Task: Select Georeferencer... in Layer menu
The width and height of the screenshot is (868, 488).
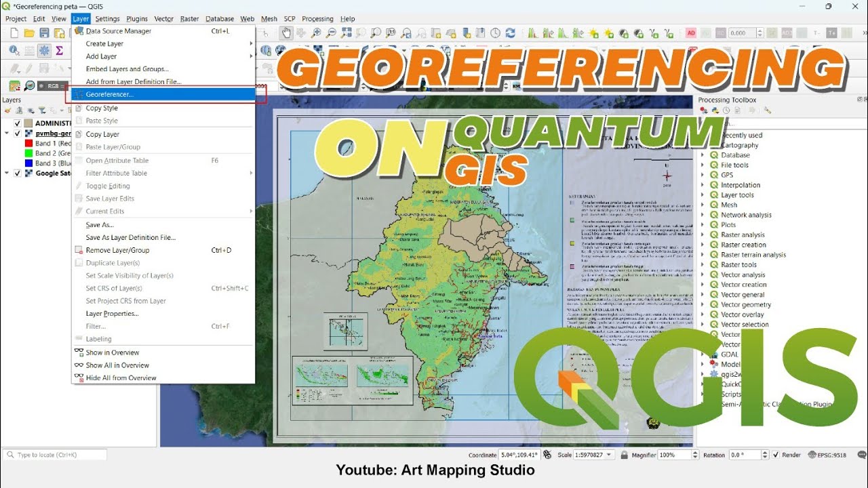Action: coord(163,94)
